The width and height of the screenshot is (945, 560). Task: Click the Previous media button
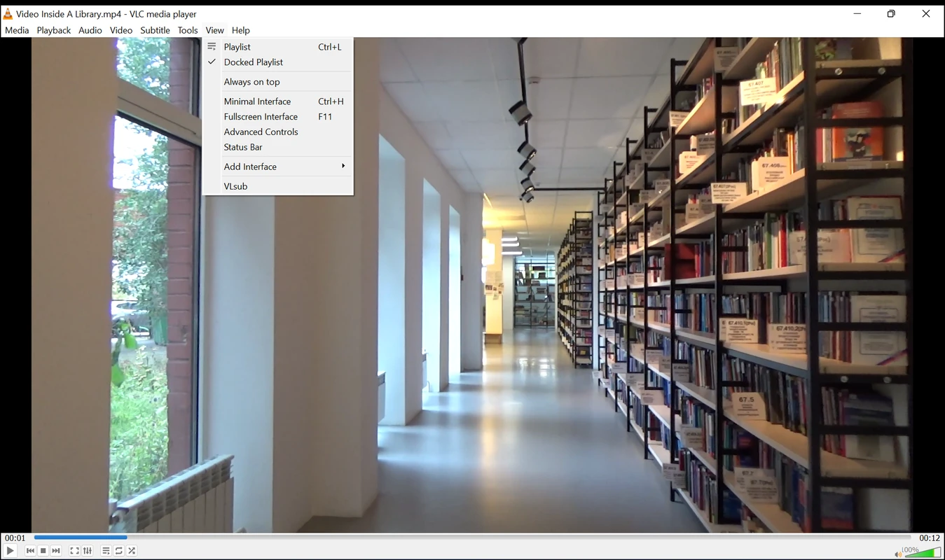click(30, 551)
